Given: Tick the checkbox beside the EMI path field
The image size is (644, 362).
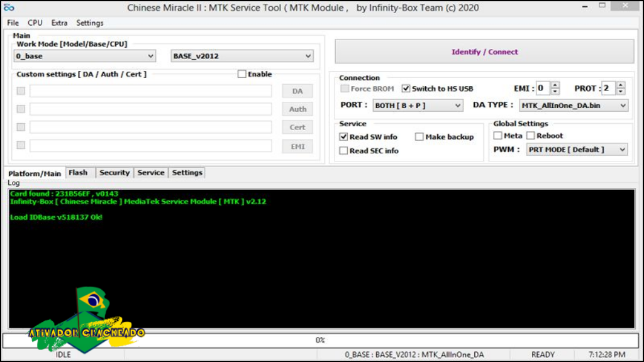Looking at the screenshot, I should (x=21, y=145).
